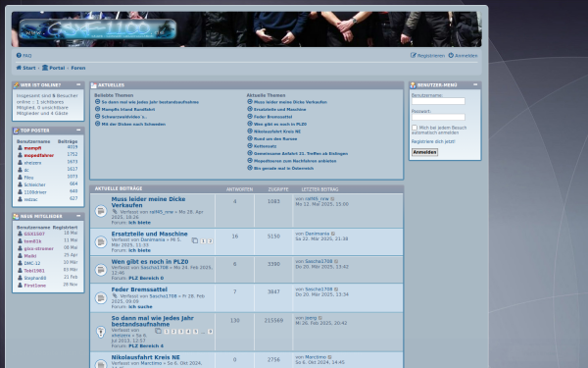Open thread So dann mal wie jedes Jahr bestandsaufnahme

(x=152, y=321)
